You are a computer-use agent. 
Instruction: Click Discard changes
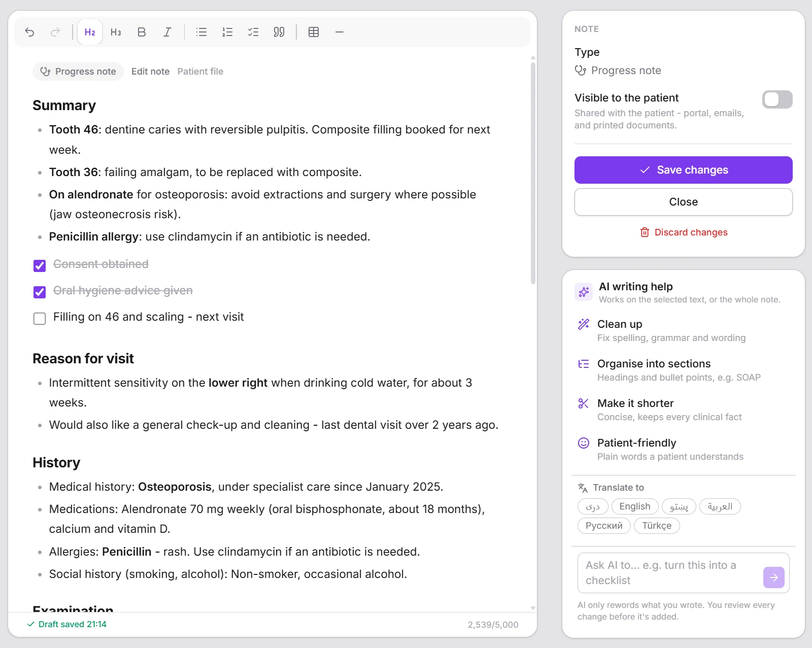point(684,232)
